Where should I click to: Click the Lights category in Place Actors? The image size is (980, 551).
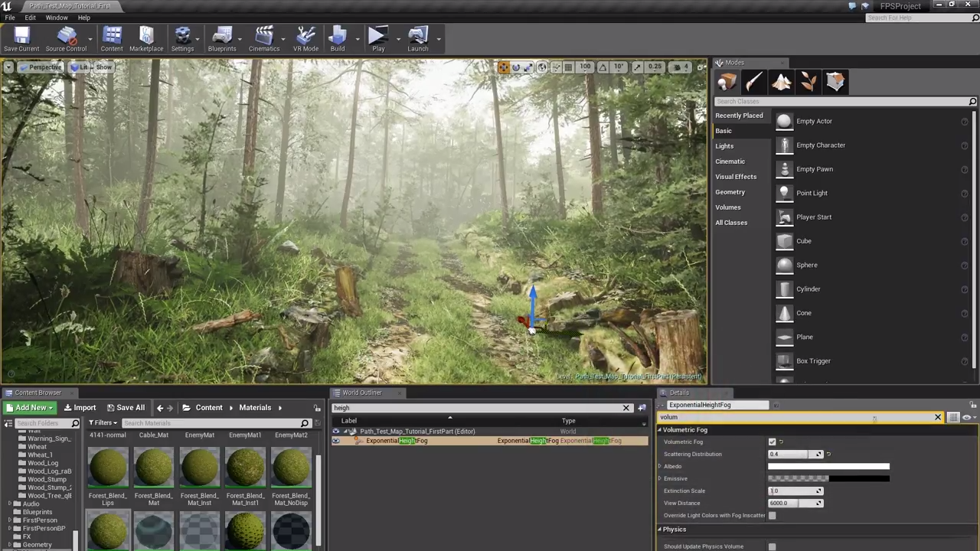pos(724,145)
